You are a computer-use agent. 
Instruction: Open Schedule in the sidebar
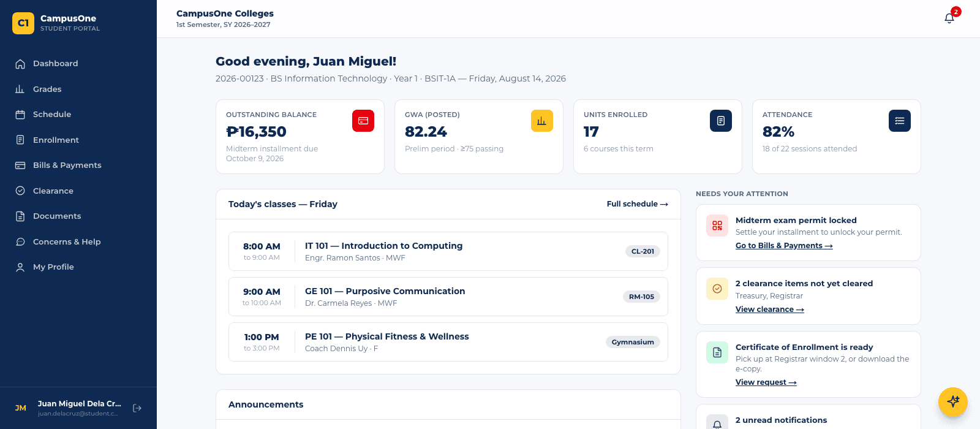pos(78,115)
